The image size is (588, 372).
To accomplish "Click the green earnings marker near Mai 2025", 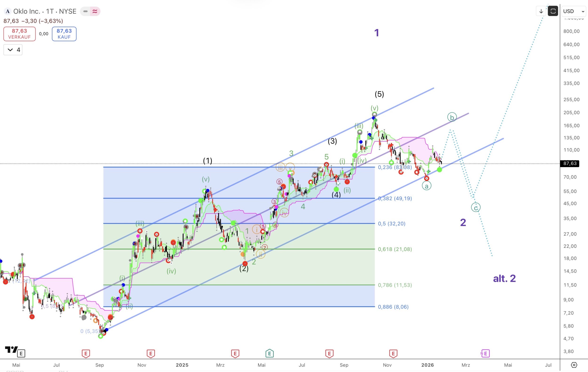I will point(269,353).
